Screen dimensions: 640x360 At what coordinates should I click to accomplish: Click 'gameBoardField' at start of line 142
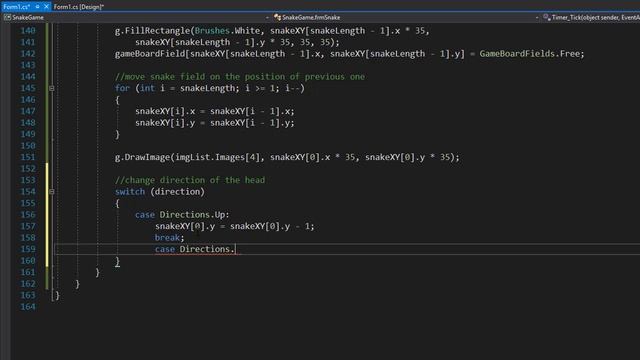[x=150, y=53]
